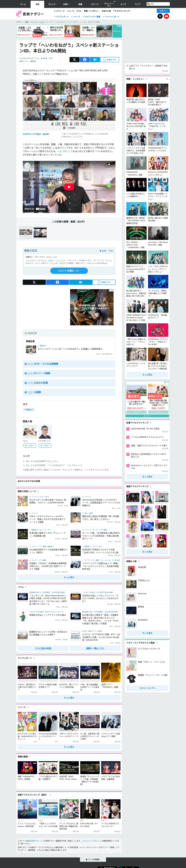The width and height of the screenshot is (186, 868).
Task: Open the 話題の人物 heading arrow
Action: tap(139, 561)
